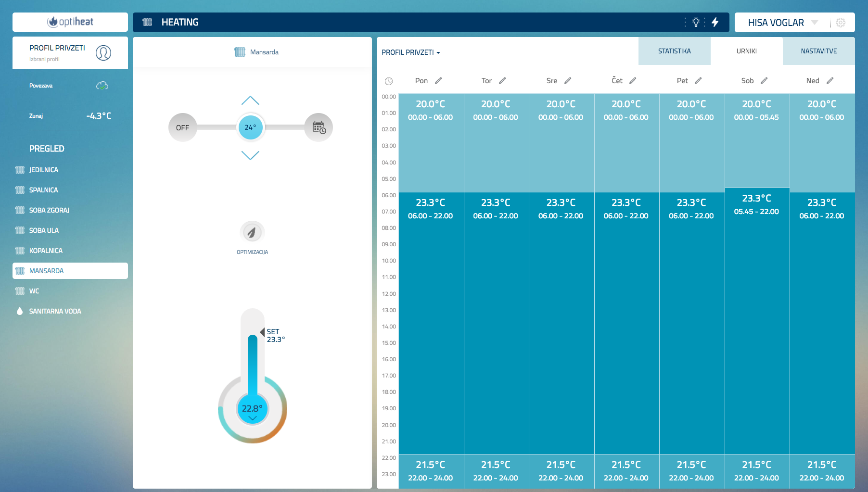Screen dimensions: 868x492
Task: Click the clock icon in schedule header
Action: point(389,81)
